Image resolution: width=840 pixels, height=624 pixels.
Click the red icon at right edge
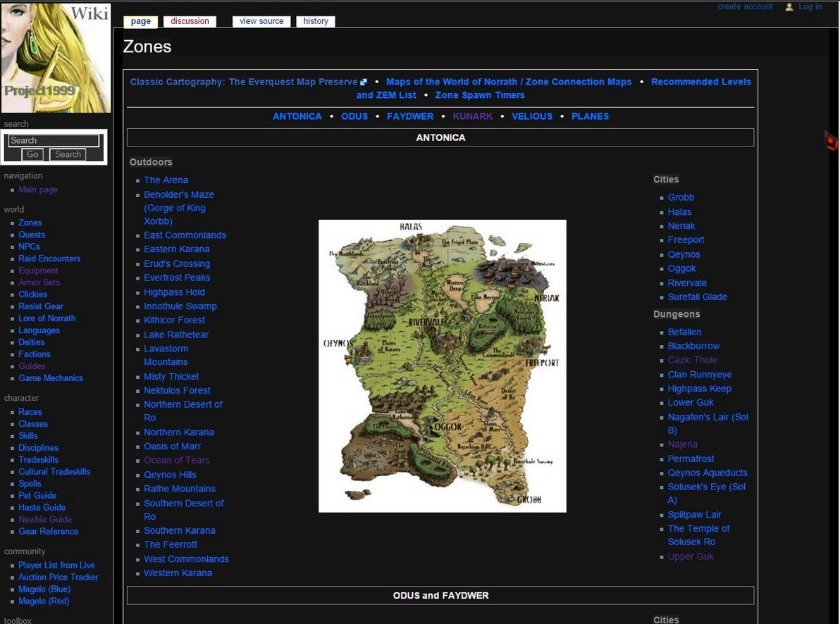click(x=832, y=142)
